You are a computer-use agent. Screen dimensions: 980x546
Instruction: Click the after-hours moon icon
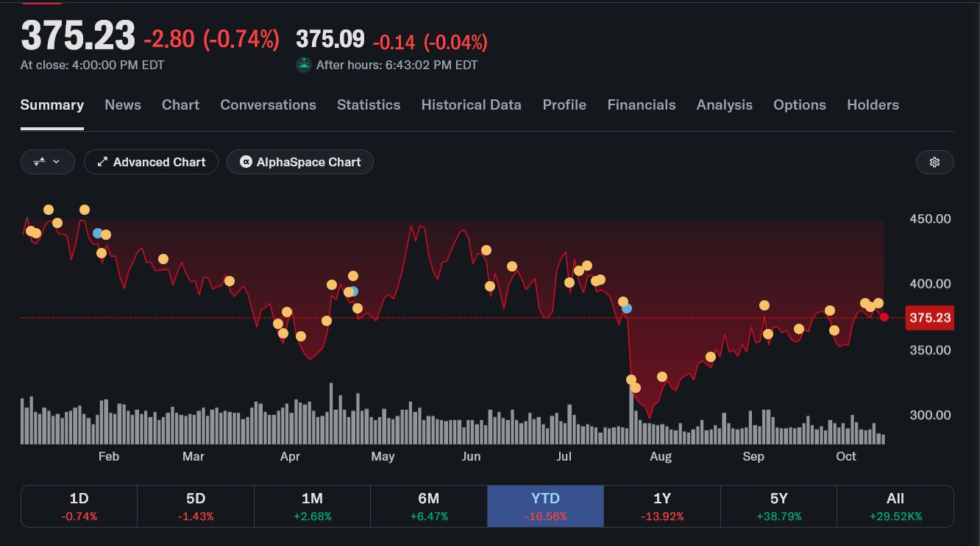click(x=304, y=65)
